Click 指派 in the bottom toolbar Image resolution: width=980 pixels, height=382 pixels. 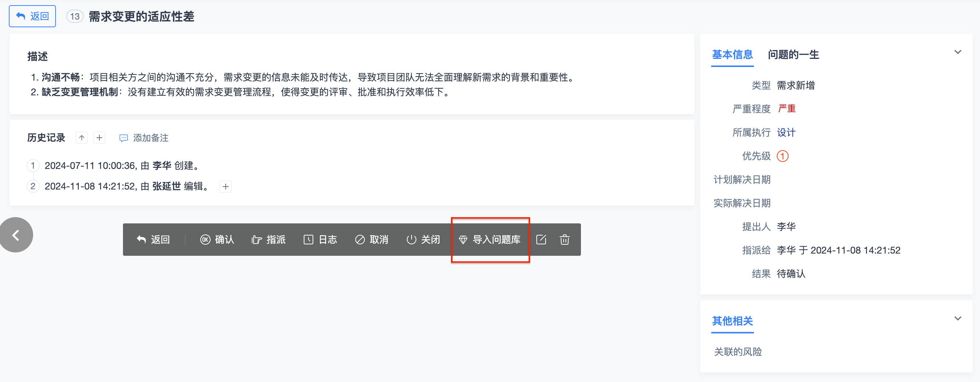point(268,240)
